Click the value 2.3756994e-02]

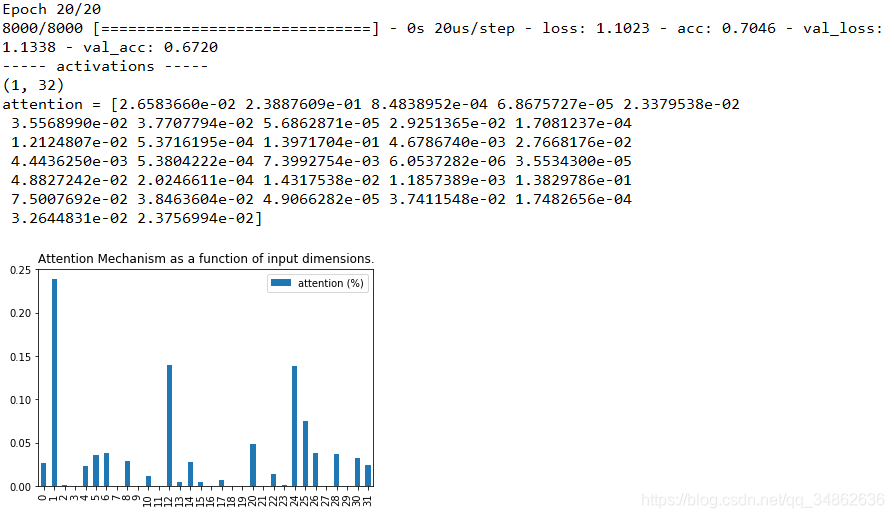[200, 218]
